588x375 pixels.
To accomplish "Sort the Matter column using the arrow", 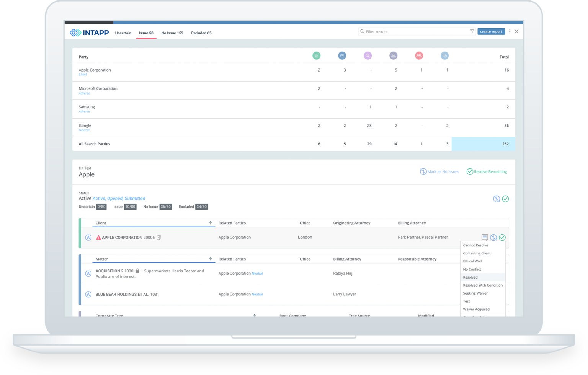I will (x=210, y=259).
